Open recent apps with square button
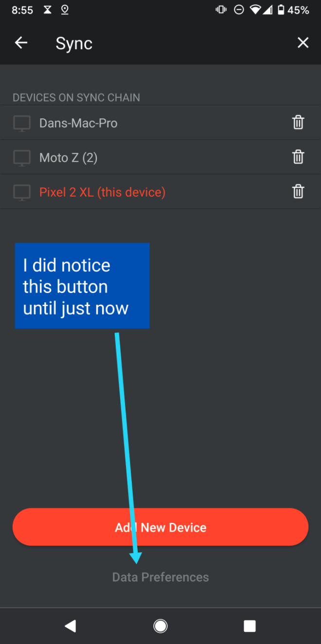This screenshot has height=644, width=321. (250, 626)
